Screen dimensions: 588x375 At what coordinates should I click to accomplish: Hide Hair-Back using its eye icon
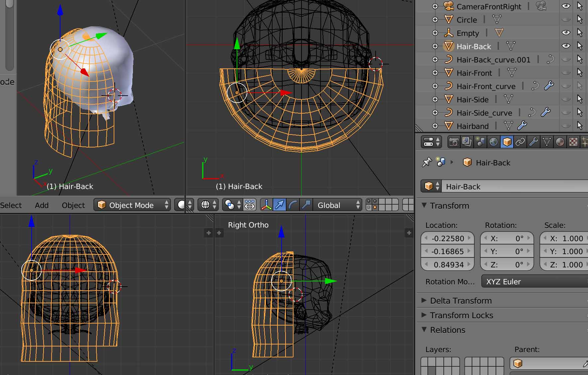click(566, 46)
